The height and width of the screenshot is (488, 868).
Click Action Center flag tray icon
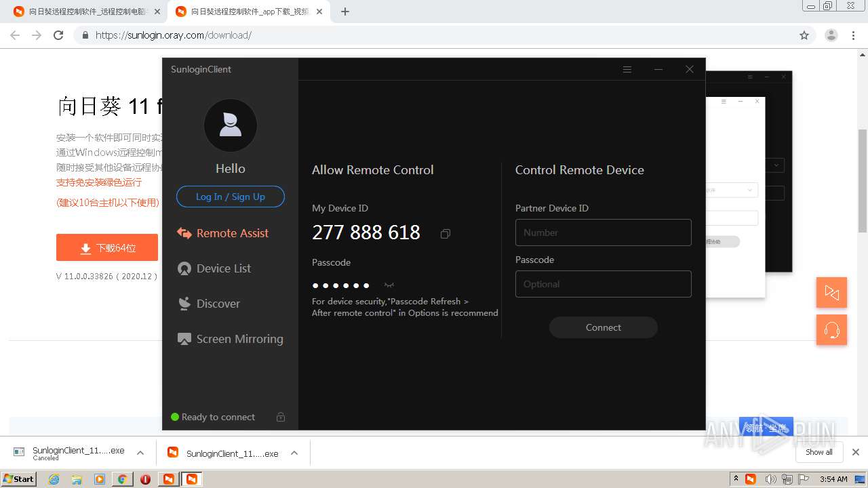(805, 479)
